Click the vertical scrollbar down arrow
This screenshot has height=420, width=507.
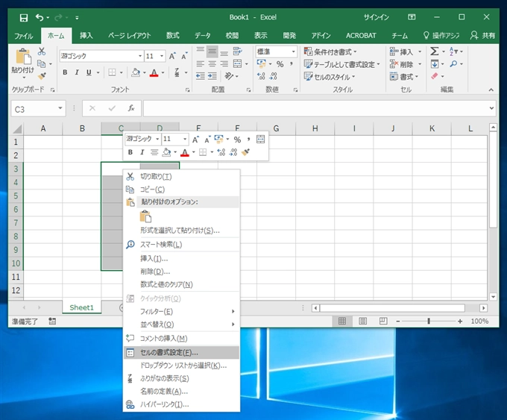click(x=493, y=297)
